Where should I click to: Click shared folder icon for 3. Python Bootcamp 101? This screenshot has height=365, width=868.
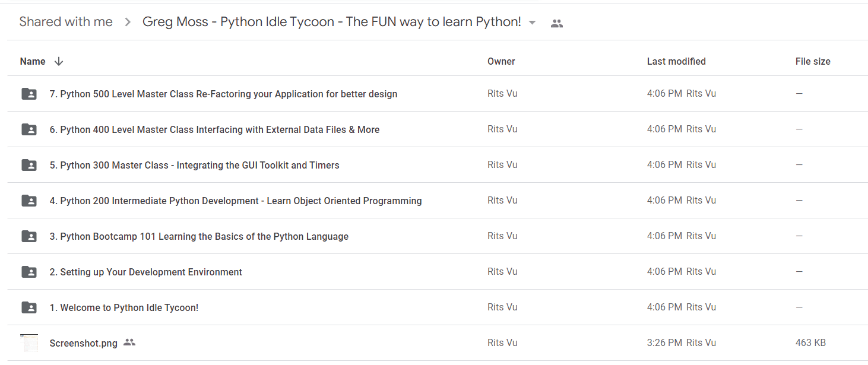coord(28,236)
